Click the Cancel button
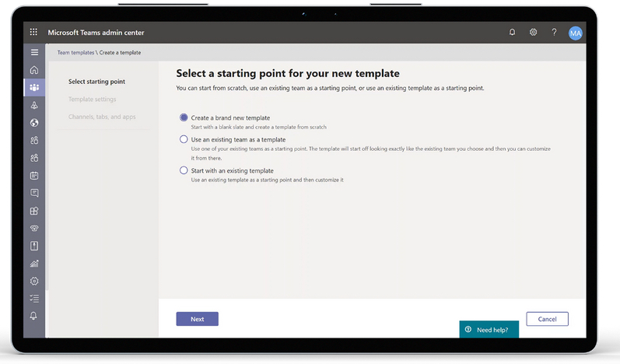The image size is (620, 364). (547, 319)
